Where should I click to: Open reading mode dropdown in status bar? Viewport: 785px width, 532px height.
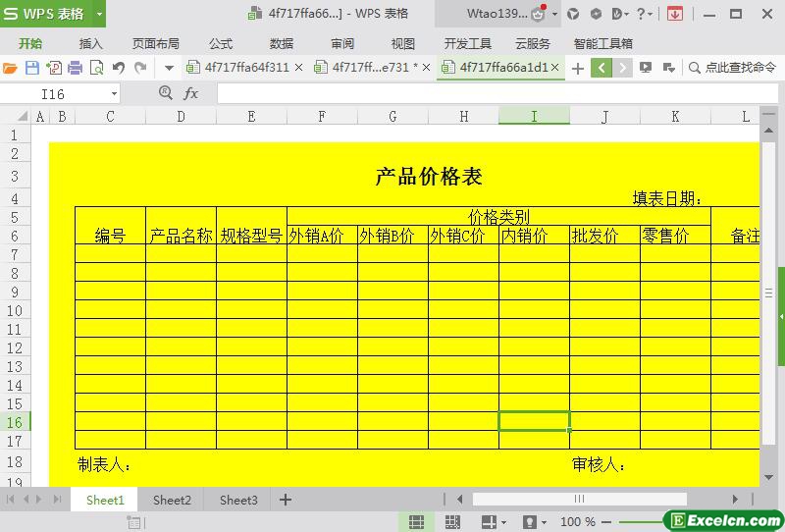[x=503, y=523]
